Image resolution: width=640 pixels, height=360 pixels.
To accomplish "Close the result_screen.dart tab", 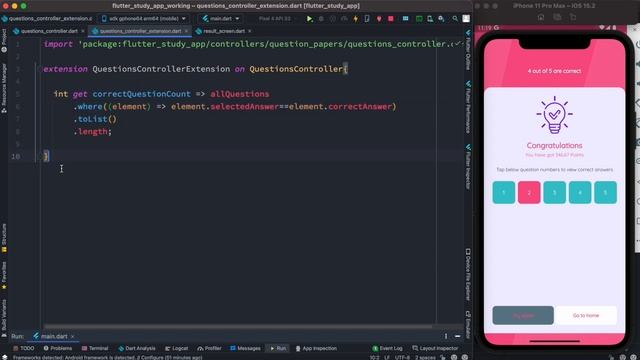I will [250, 31].
